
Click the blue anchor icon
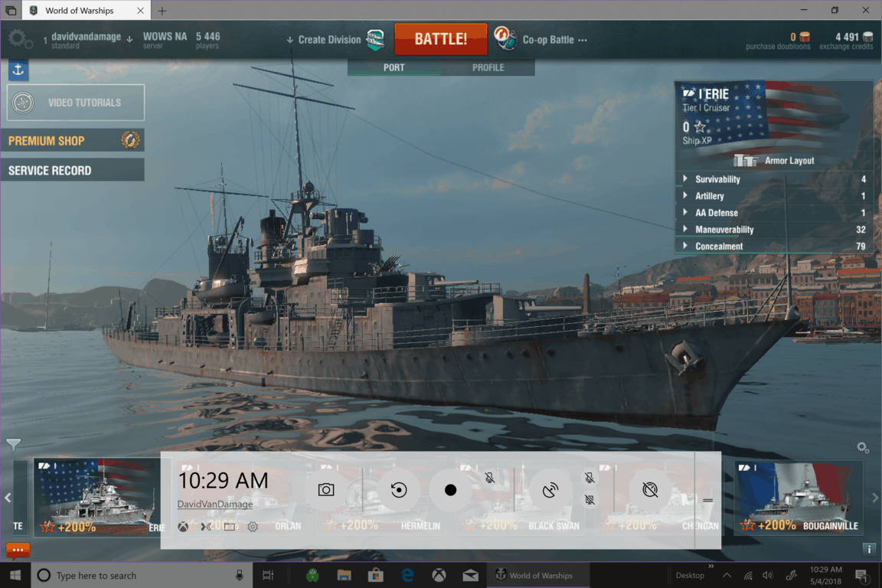click(x=18, y=70)
